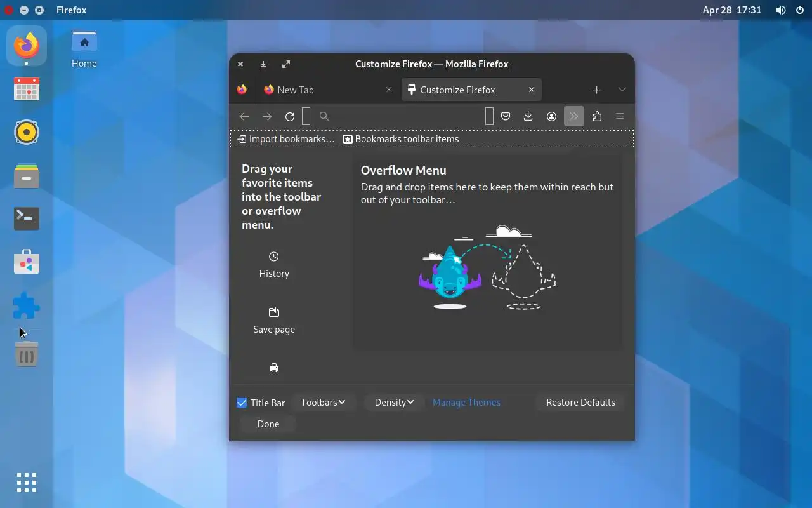
Task: Click the Done button
Action: (268, 424)
